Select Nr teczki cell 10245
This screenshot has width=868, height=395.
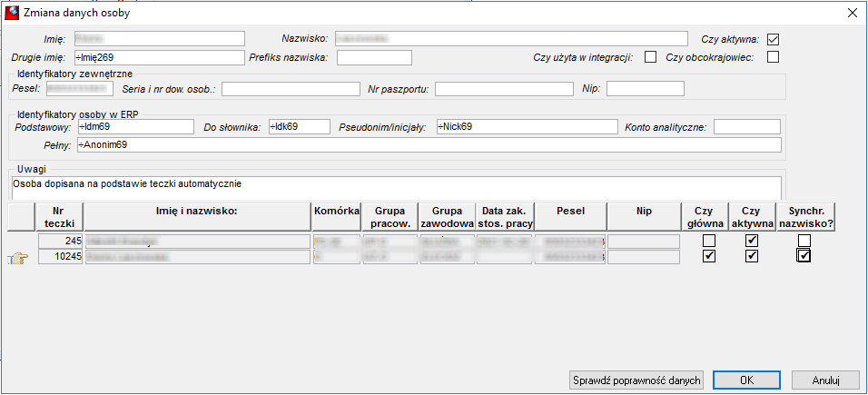61,256
